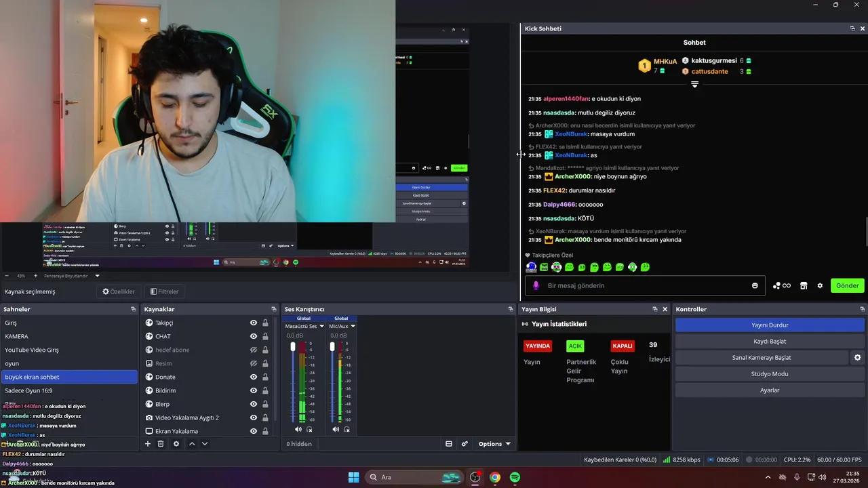Switch audio mixer layout icon
Screen dimensions: 868x488
(449, 444)
